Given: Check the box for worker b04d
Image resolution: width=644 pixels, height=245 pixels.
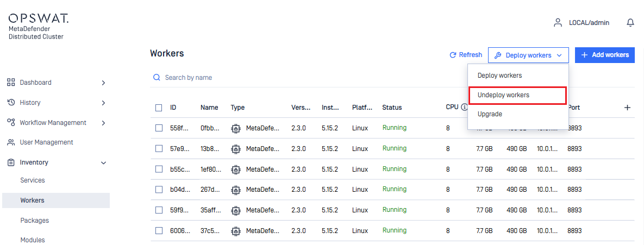Looking at the screenshot, I should pyautogui.click(x=159, y=190).
